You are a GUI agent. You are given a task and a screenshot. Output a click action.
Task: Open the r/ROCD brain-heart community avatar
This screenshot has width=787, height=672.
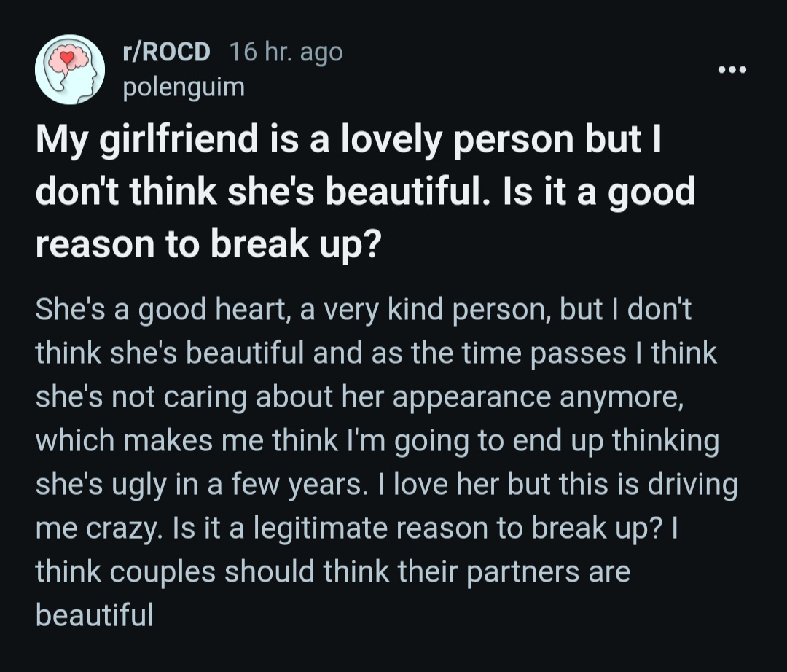pyautogui.click(x=70, y=69)
